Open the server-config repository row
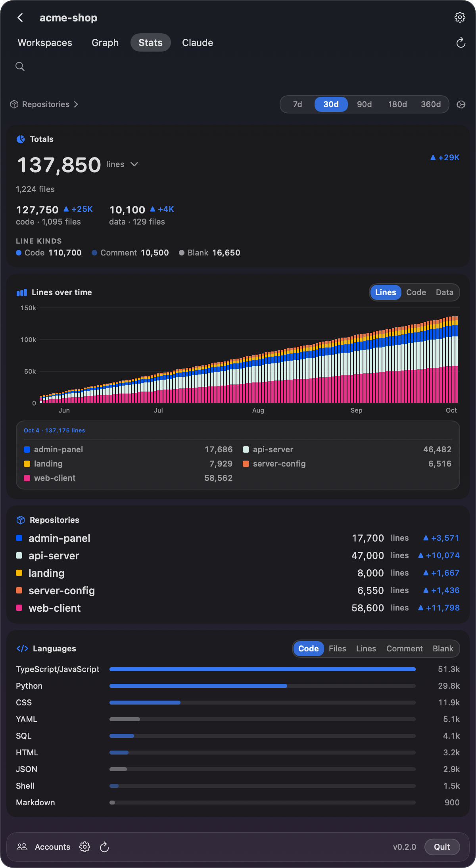476x868 pixels. click(x=238, y=591)
